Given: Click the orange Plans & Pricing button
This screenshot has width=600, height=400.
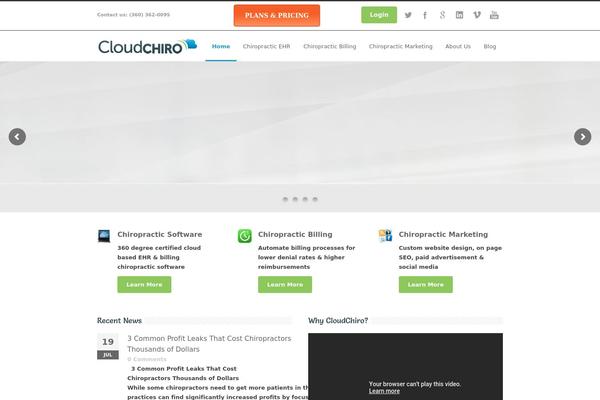Looking at the screenshot, I should [x=277, y=15].
